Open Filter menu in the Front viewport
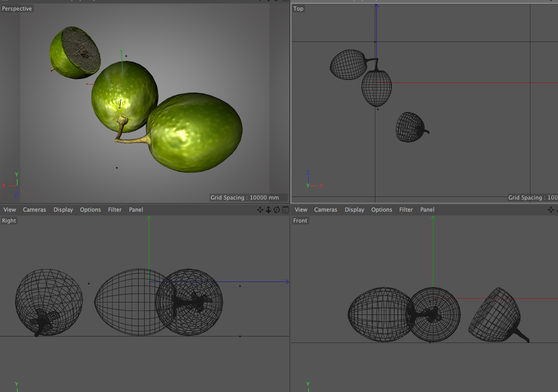 406,210
